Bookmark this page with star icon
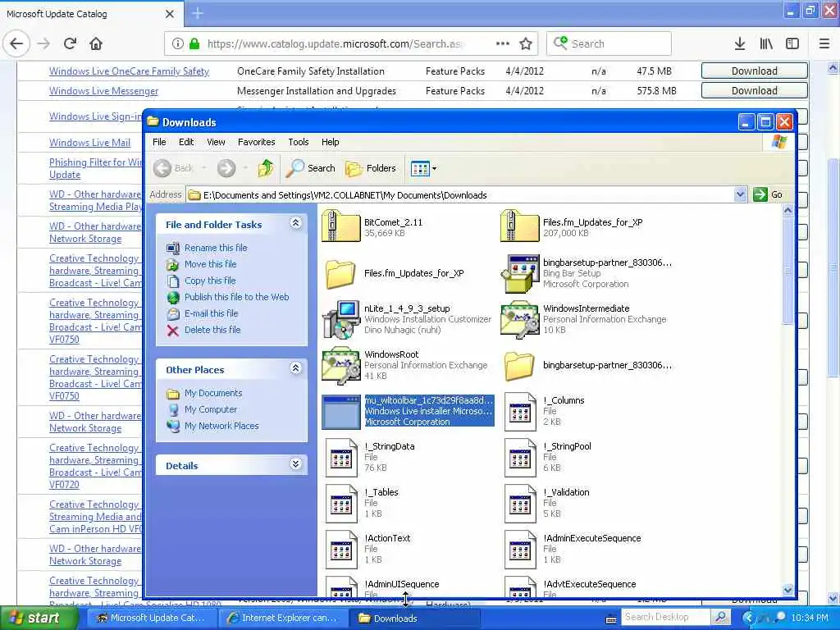This screenshot has height=630, width=840. pos(526,43)
